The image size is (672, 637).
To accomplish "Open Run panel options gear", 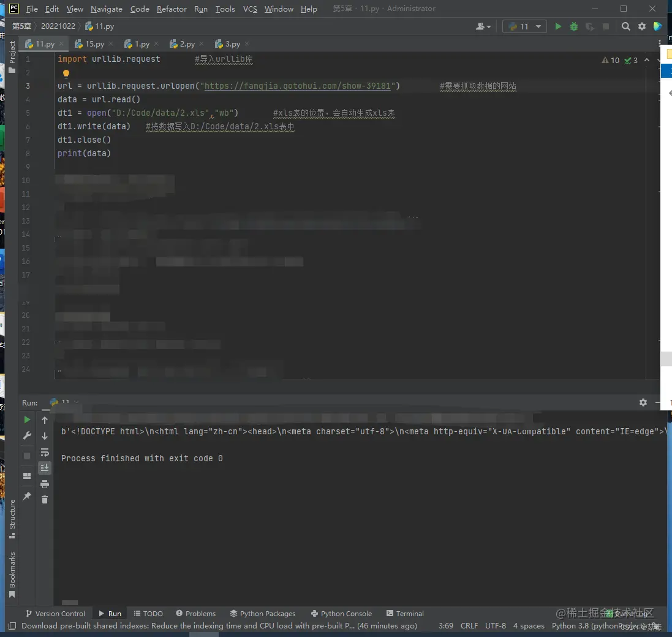I will pos(643,402).
